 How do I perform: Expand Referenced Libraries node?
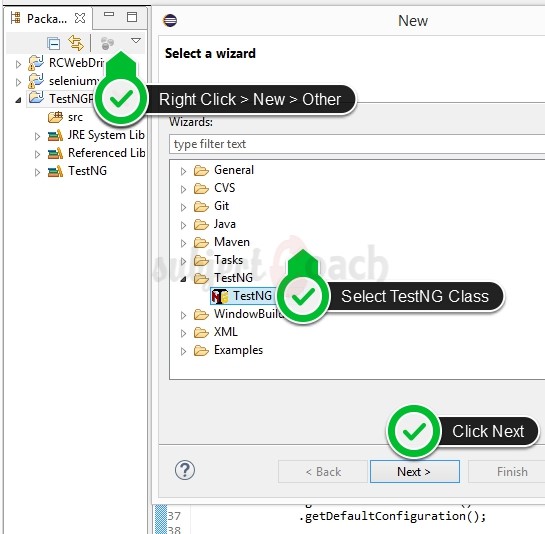(37, 154)
